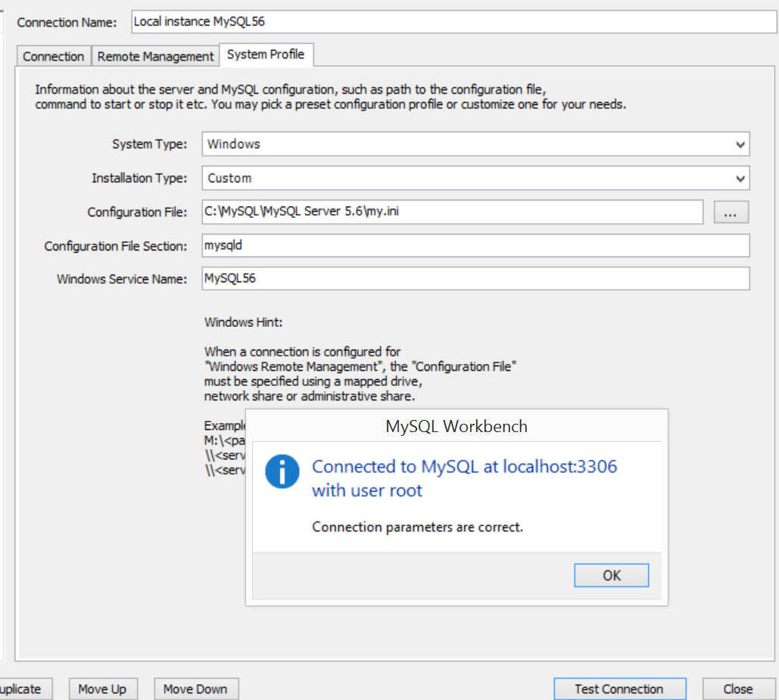Click the Windows Service Name field
The width and height of the screenshot is (779, 700).
point(475,278)
